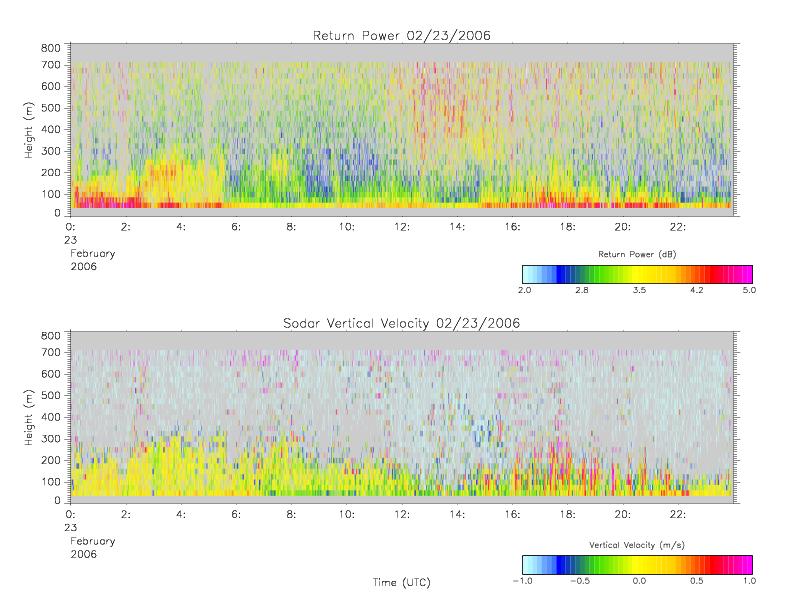Viewport: 791px width, 611px height.
Task: Click the "Vertical Velocity (m/s)" legend label
Action: point(637,545)
